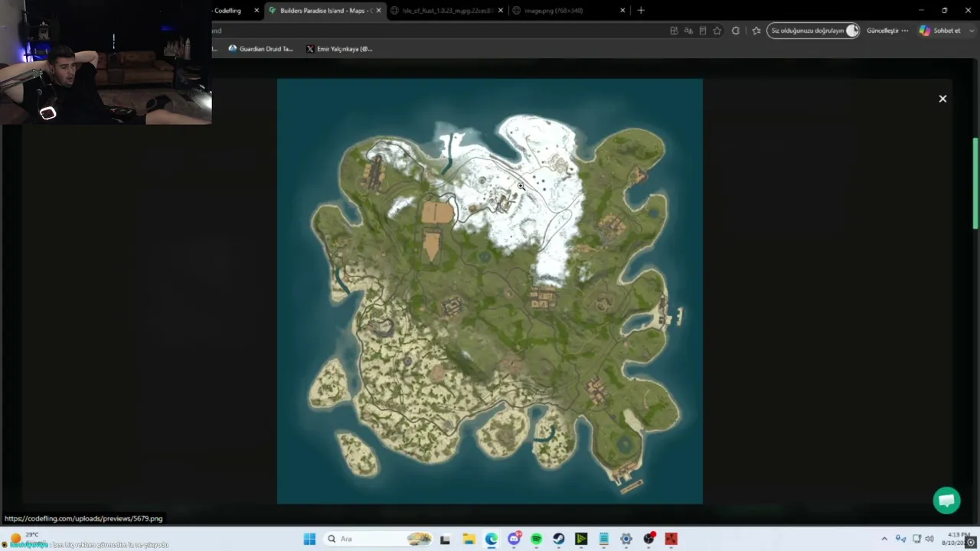The width and height of the screenshot is (980, 551).
Task: Open Emir Yalçınkaya X bookmark
Action: click(338, 49)
